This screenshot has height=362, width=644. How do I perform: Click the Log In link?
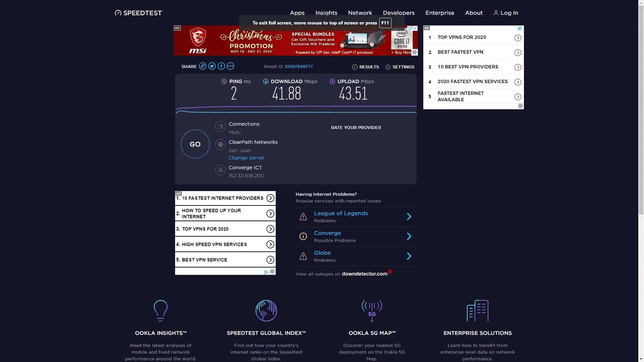point(506,13)
